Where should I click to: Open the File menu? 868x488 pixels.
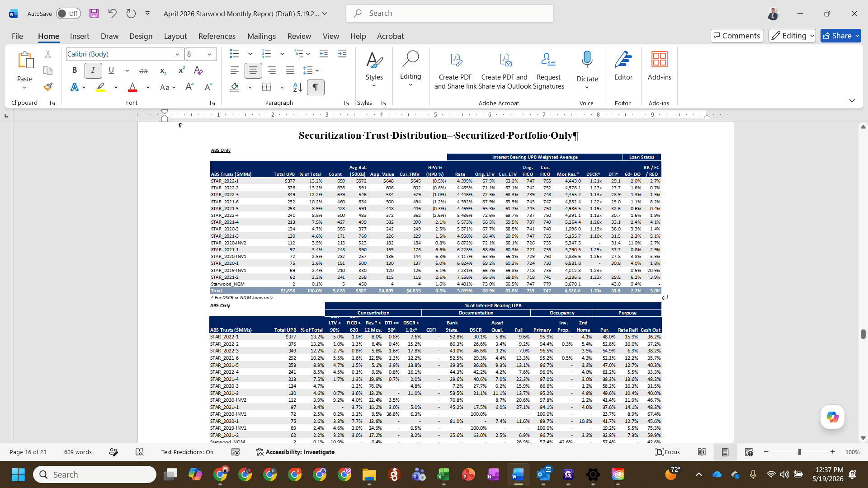pyautogui.click(x=17, y=36)
